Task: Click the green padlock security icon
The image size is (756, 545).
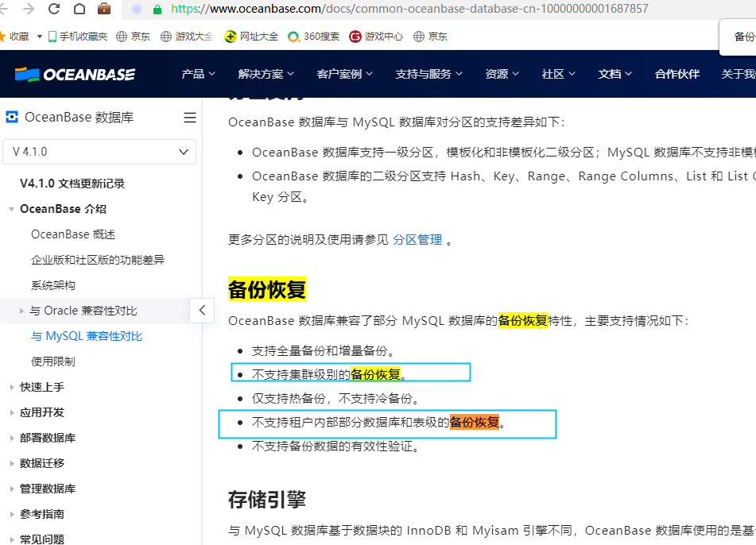Action: (157, 10)
